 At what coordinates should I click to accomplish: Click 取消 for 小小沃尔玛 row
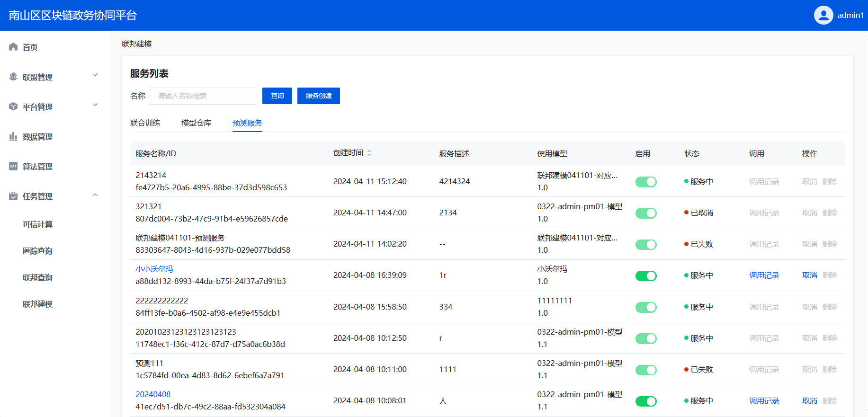coord(810,275)
